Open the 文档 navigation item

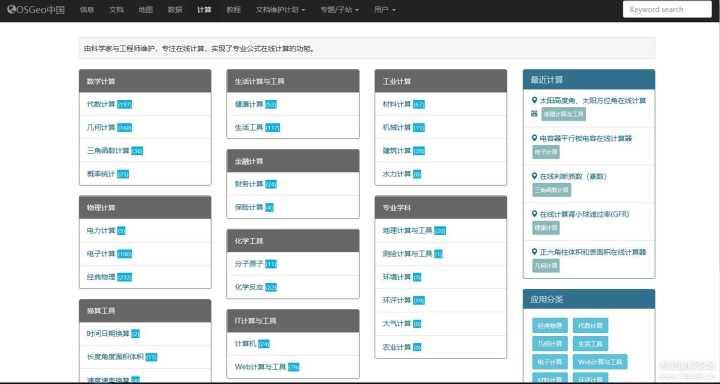pos(116,10)
